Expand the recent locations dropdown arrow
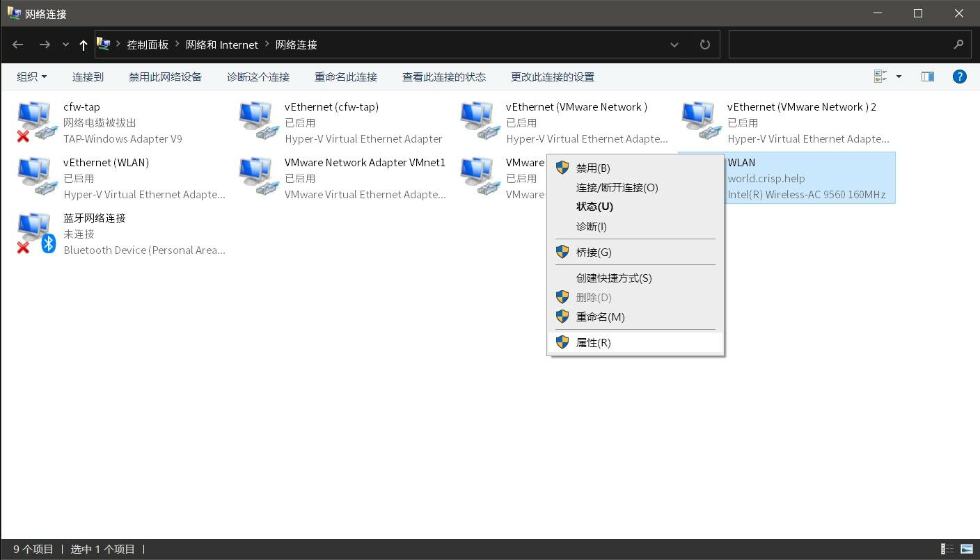The width and height of the screenshot is (980, 560). [65, 45]
